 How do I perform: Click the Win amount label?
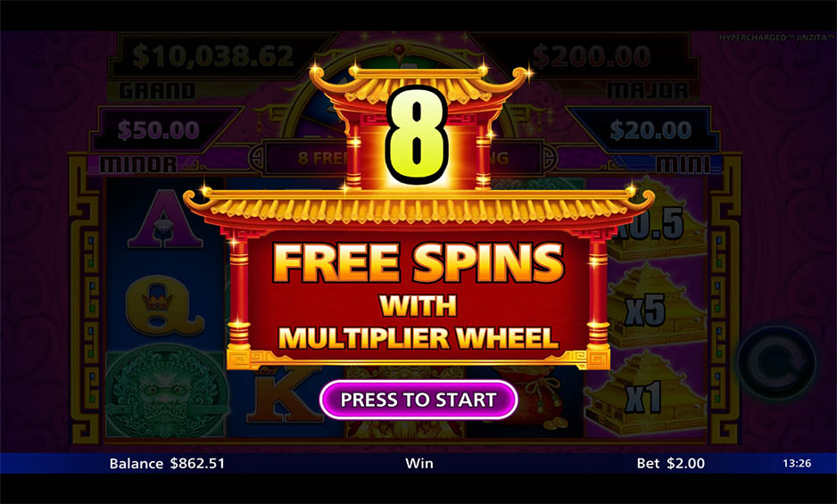point(419,464)
